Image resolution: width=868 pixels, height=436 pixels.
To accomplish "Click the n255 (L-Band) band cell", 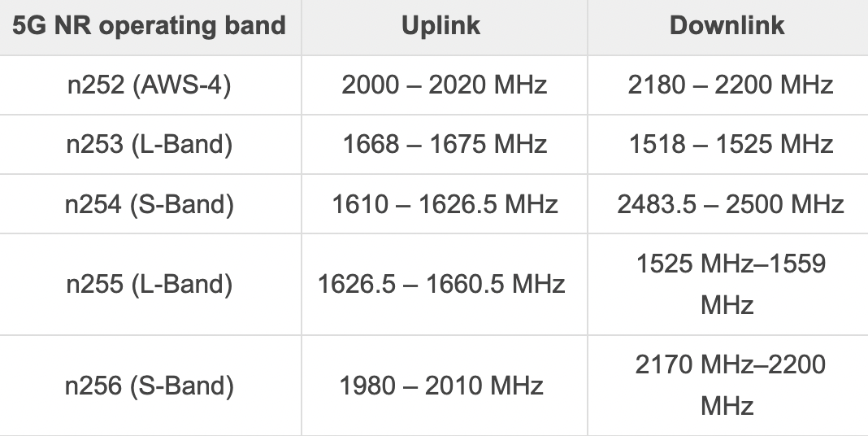I will click(150, 284).
